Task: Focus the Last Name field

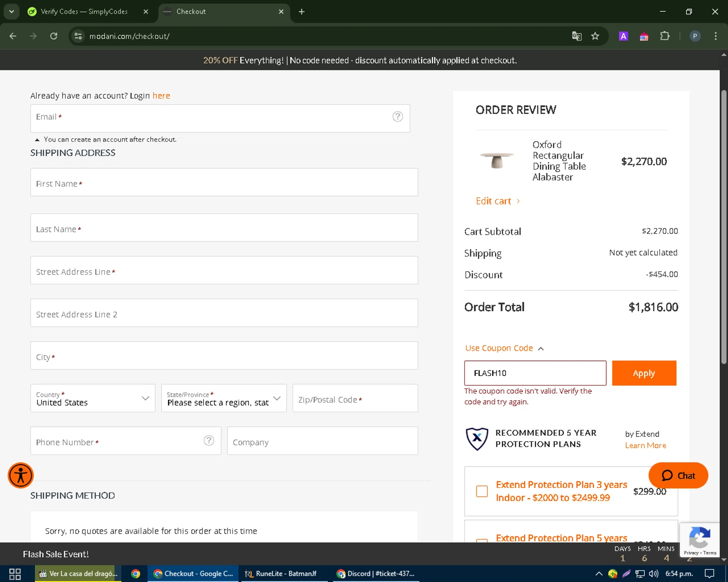Action: tap(224, 227)
